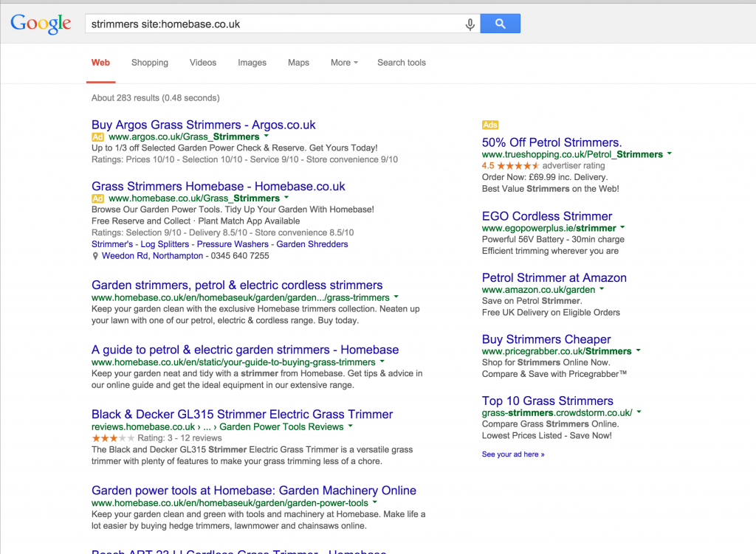Switch to the Shopping tab

[150, 63]
